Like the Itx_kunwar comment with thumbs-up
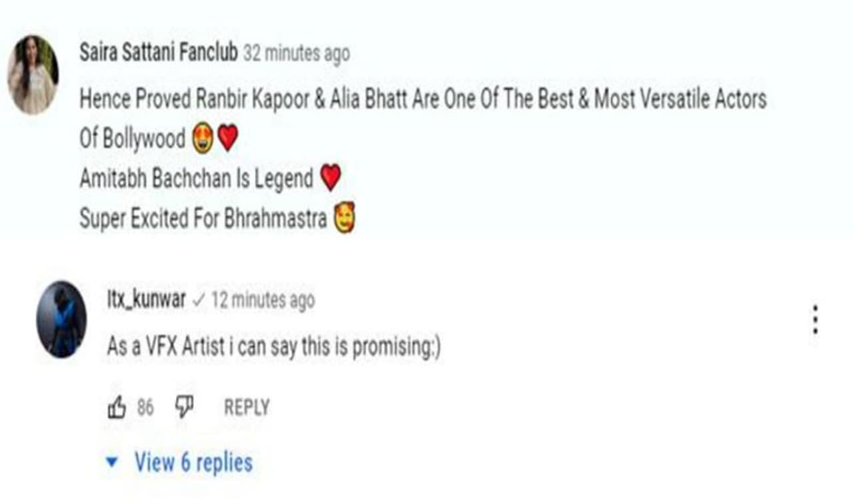 tap(117, 407)
